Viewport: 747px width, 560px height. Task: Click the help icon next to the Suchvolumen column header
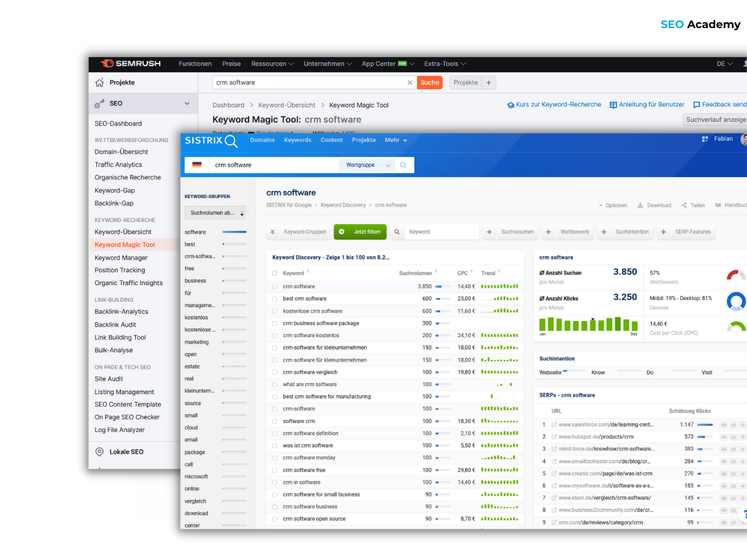[x=436, y=273]
